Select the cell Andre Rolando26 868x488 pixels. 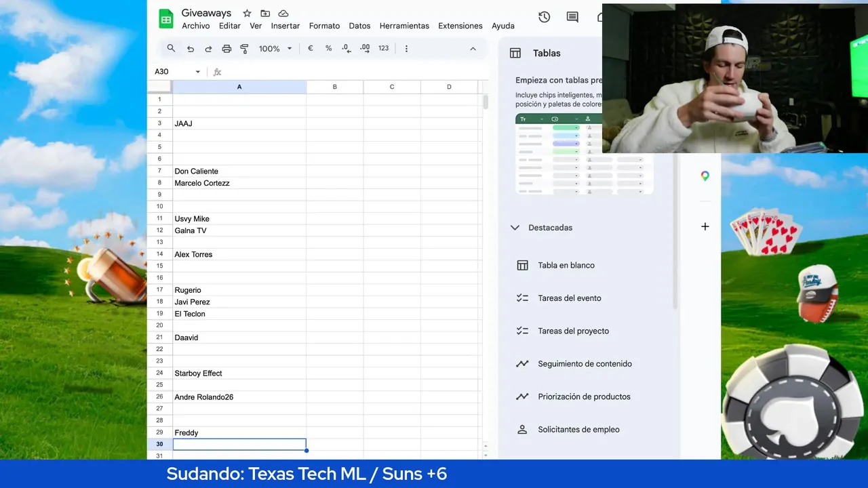[239, 397]
